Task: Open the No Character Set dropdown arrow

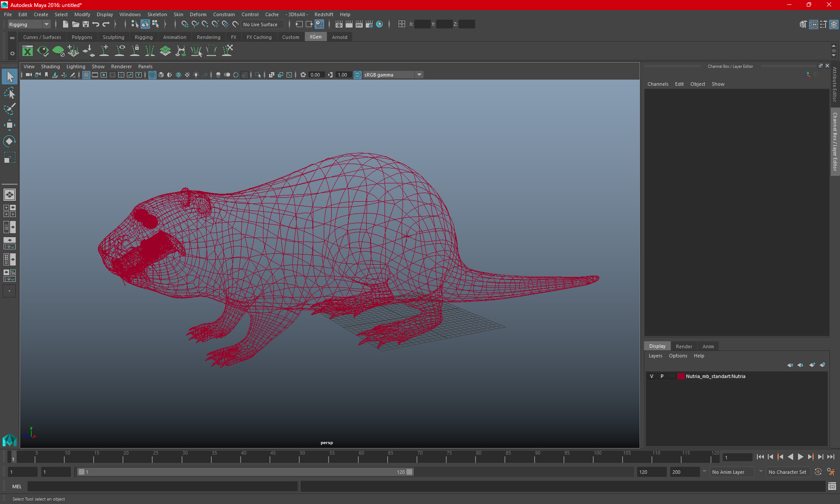Action: click(x=761, y=472)
